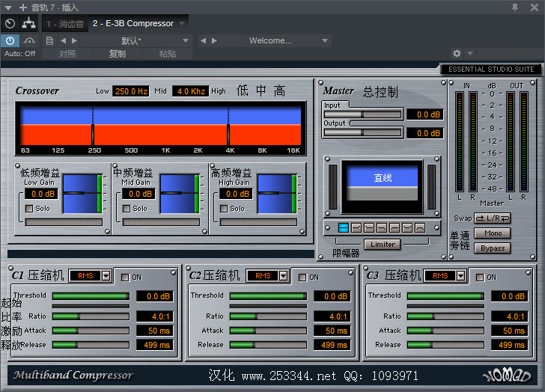Open the plugin settings gear
The height and width of the screenshot is (392, 545).
pyautogui.click(x=457, y=53)
